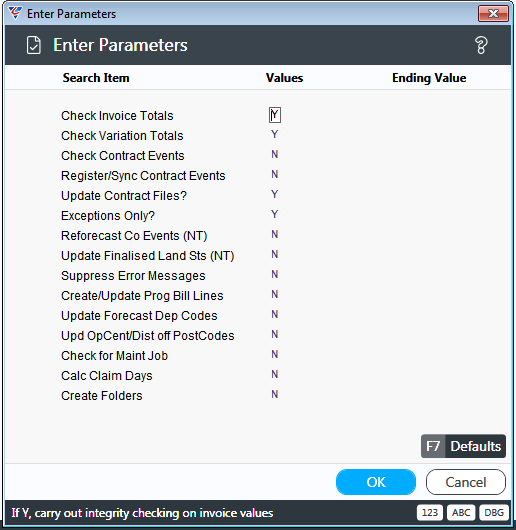The image size is (516, 530).
Task: Select the Check Contract Events N value
Action: click(275, 154)
